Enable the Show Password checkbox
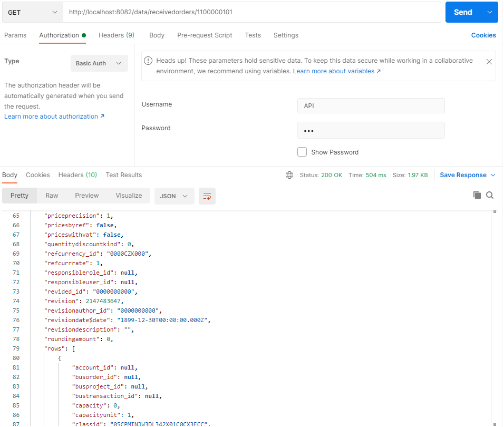The width and height of the screenshot is (504, 427). click(x=302, y=152)
